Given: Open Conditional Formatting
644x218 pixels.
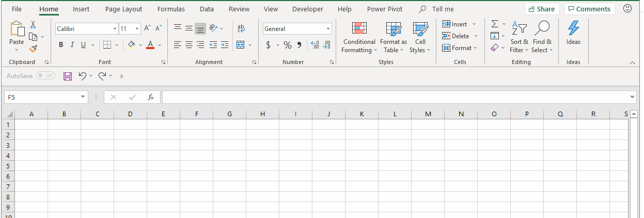Looking at the screenshot, I should [359, 38].
